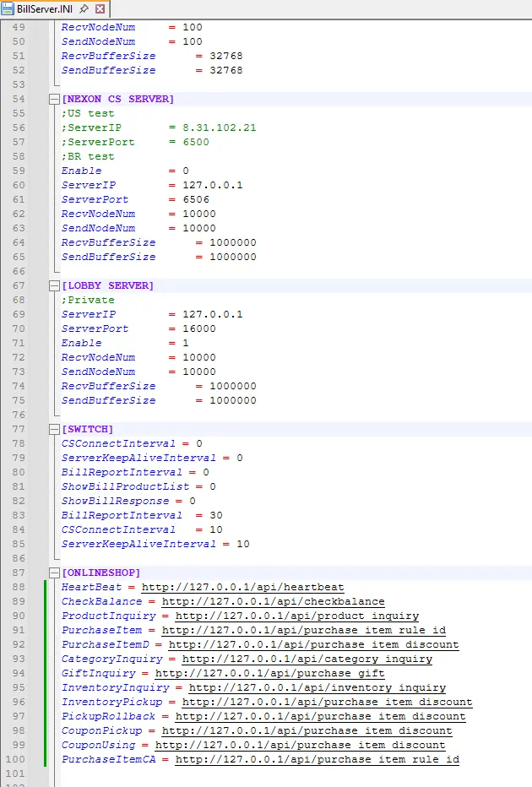532x787 pixels.
Task: Click the Enable key on line 59
Action: (81, 171)
